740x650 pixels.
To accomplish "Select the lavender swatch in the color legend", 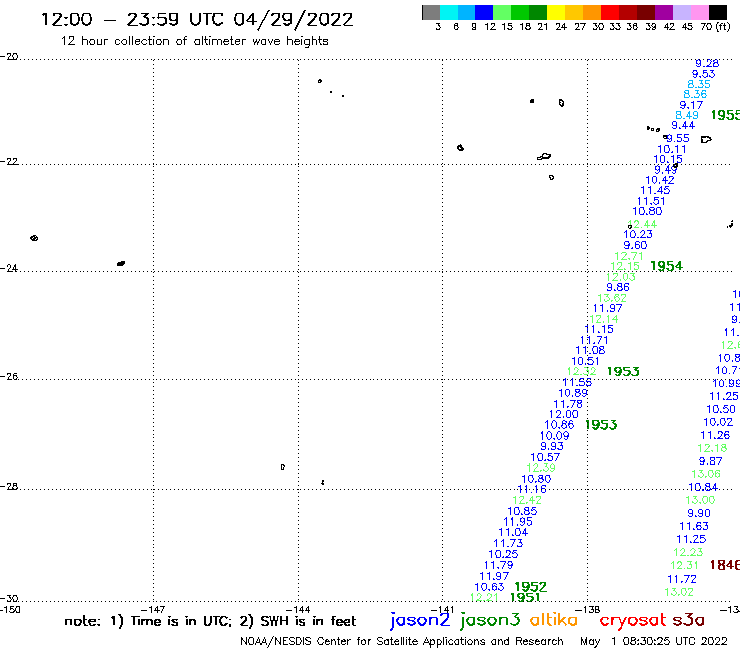I will [682, 12].
